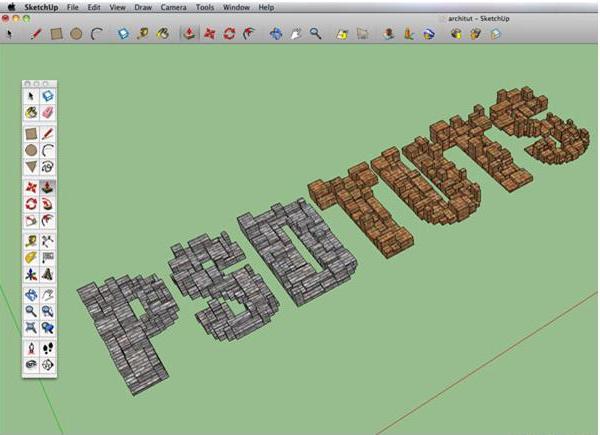Open the Camera menu

[x=174, y=7]
